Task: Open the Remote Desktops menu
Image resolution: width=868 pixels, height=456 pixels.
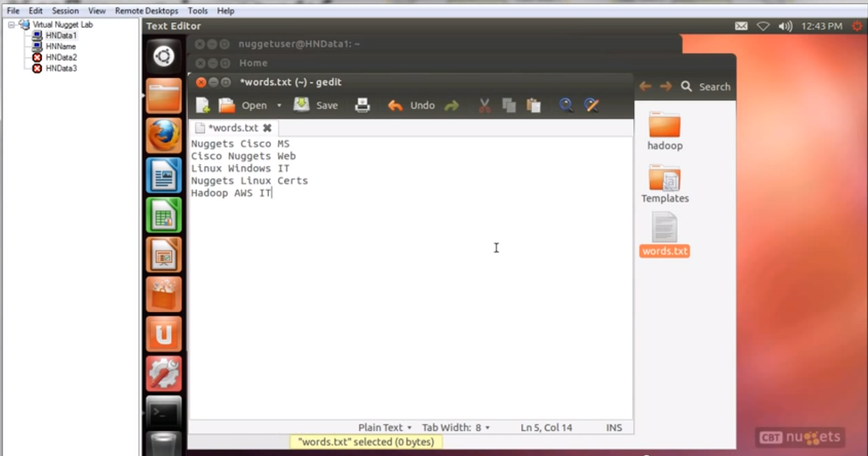Action: [x=146, y=10]
